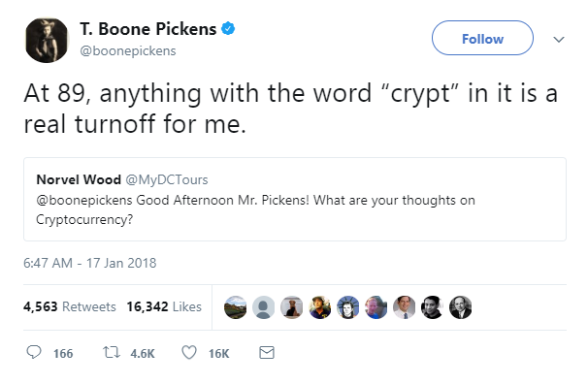Screen dimensions: 588x384
Task: Click the 166 replies count
Action: coord(63,354)
